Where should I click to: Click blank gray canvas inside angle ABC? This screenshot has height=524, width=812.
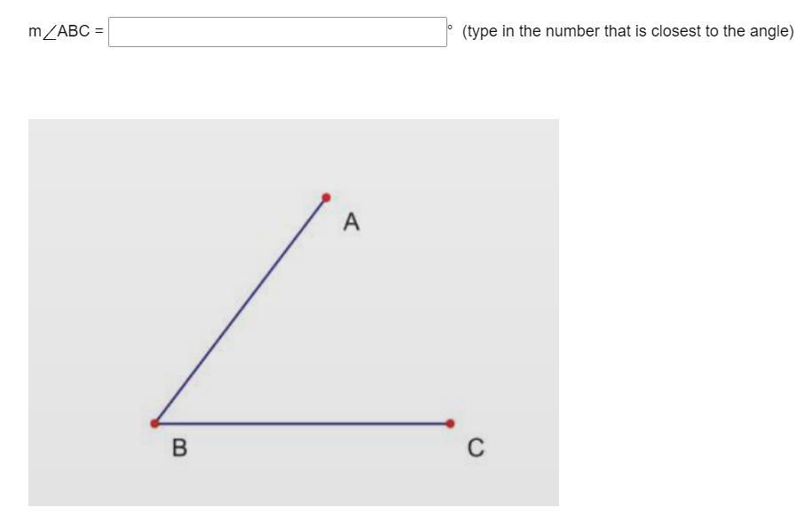pyautogui.click(x=311, y=363)
